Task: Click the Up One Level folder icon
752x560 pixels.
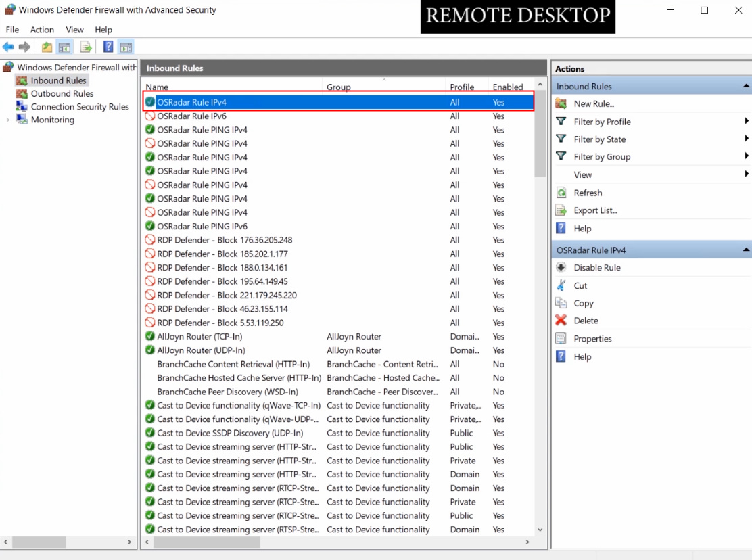Action: [47, 47]
